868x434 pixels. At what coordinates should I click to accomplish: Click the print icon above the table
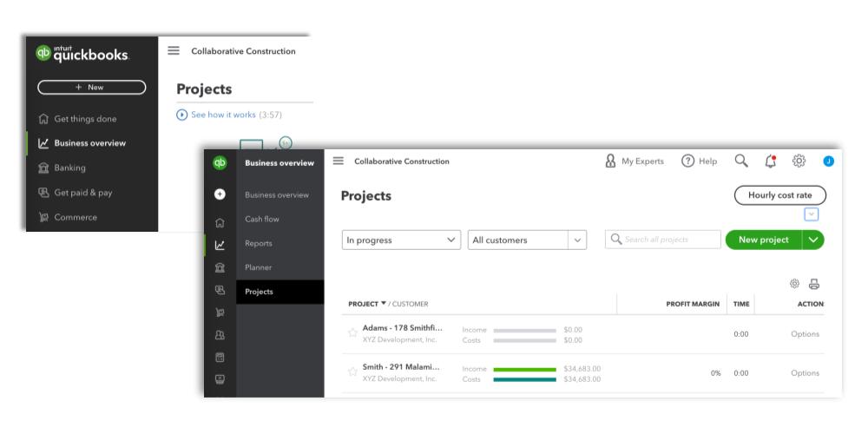coord(814,284)
